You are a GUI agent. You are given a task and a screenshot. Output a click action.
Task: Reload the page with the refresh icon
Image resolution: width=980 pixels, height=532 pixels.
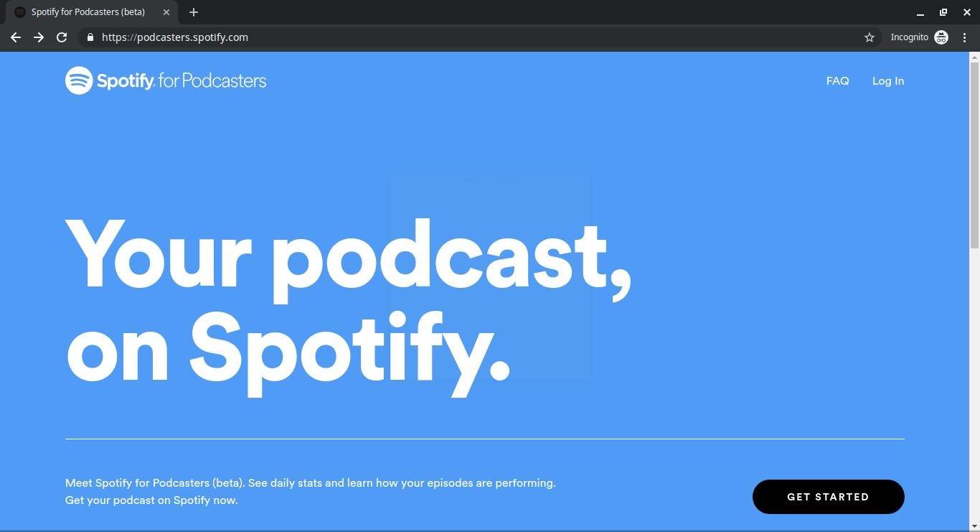tap(62, 37)
